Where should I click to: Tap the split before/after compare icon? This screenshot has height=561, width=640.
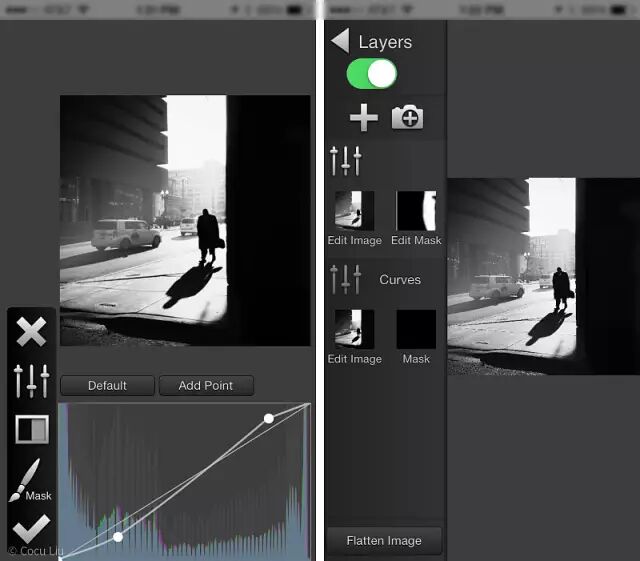[32, 429]
